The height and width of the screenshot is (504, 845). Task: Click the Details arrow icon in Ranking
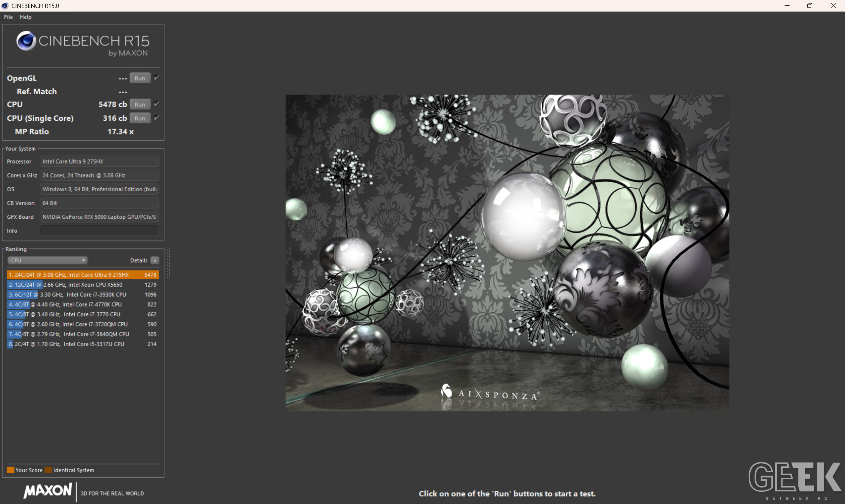point(155,260)
